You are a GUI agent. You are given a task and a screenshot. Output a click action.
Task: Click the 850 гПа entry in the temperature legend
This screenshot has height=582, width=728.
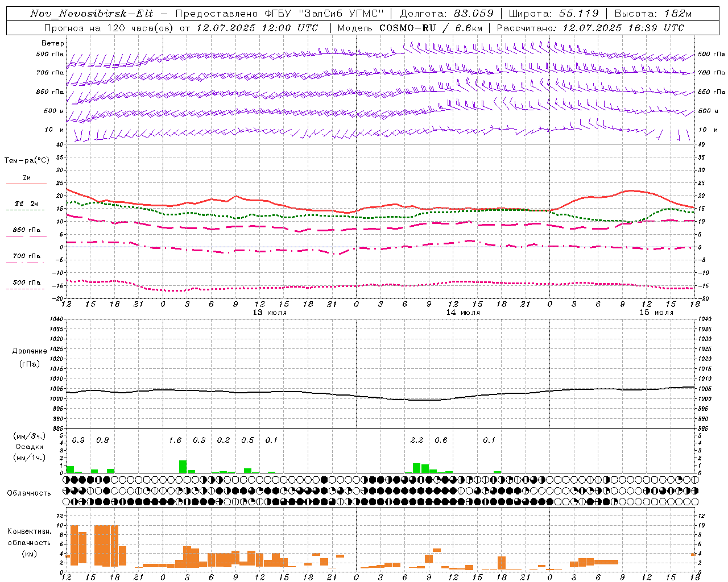27,230
